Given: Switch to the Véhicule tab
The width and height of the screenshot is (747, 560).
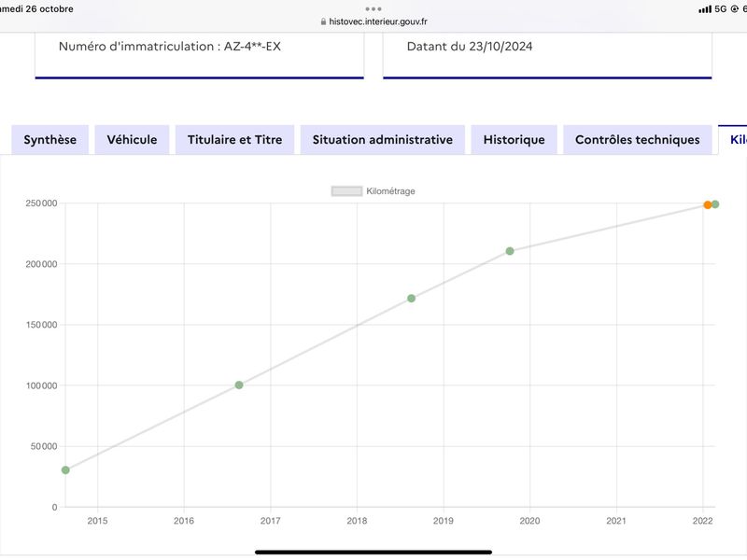Looking at the screenshot, I should click(132, 139).
